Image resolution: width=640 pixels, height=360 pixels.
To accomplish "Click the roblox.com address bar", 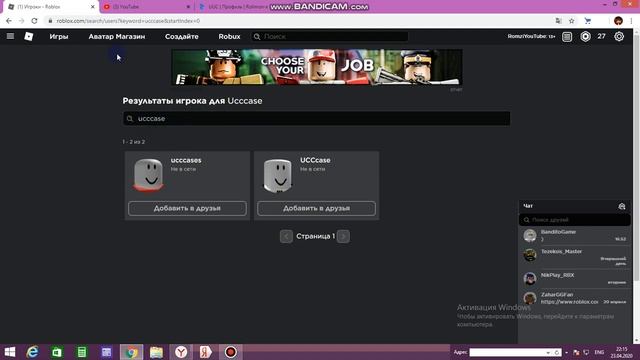I will click(300, 21).
